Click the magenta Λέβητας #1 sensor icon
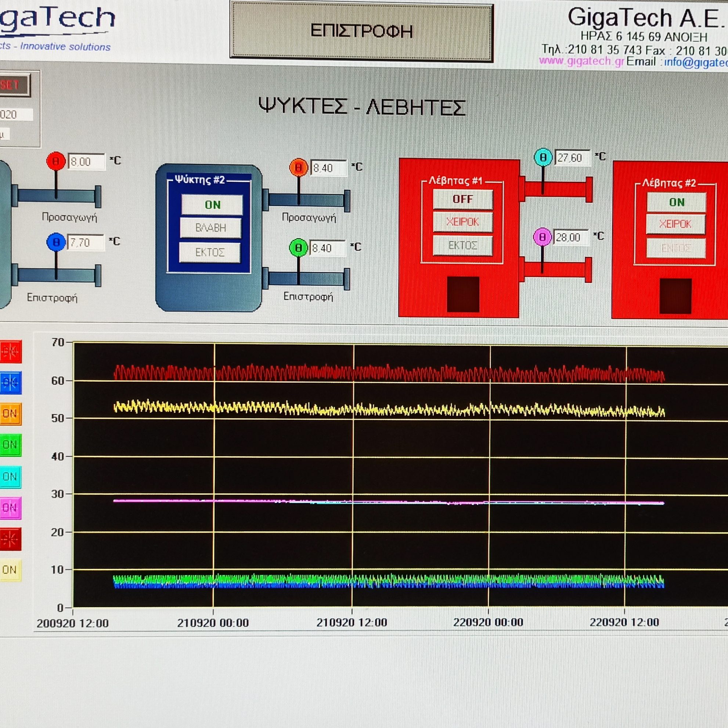Screen dimensions: 728x728 pyautogui.click(x=542, y=237)
